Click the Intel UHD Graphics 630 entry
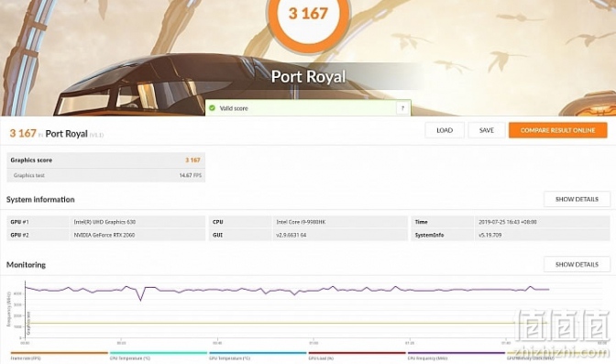616x364 pixels. click(104, 222)
